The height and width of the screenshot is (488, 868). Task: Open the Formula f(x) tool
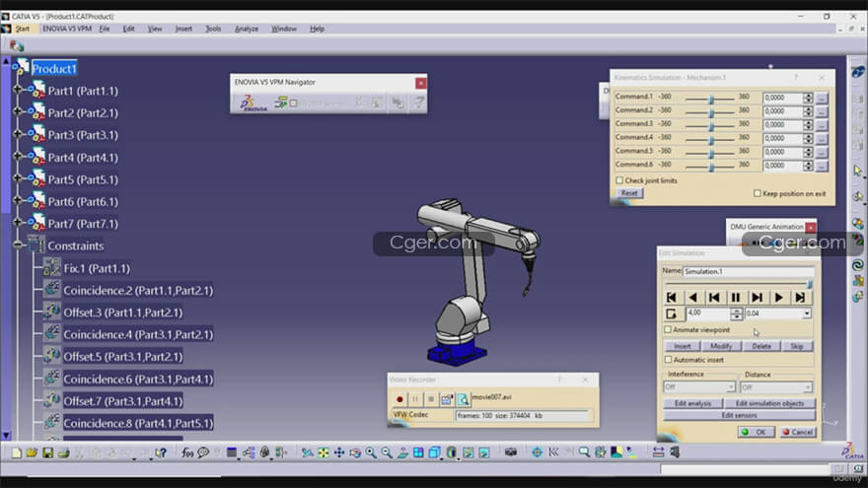click(187, 453)
